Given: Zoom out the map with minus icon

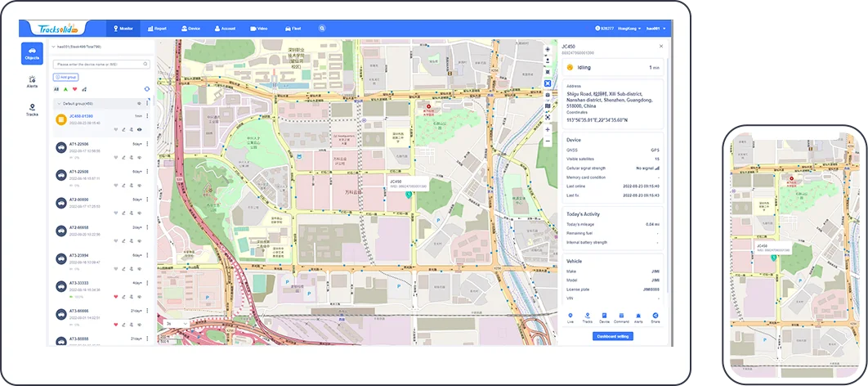Looking at the screenshot, I should tap(548, 141).
